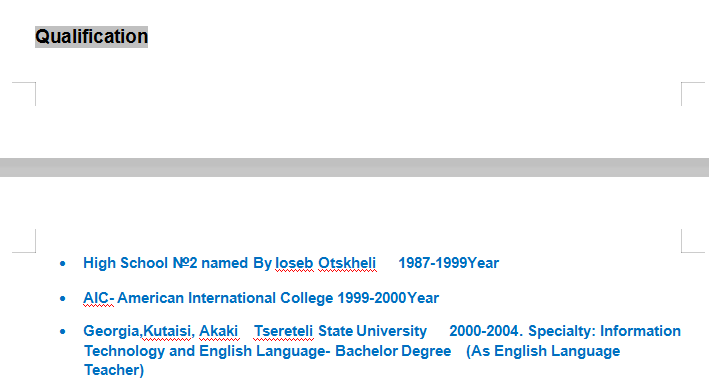The height and width of the screenshot is (380, 709).
Task: Click the underlined word Kutaisi
Action: coord(167,331)
